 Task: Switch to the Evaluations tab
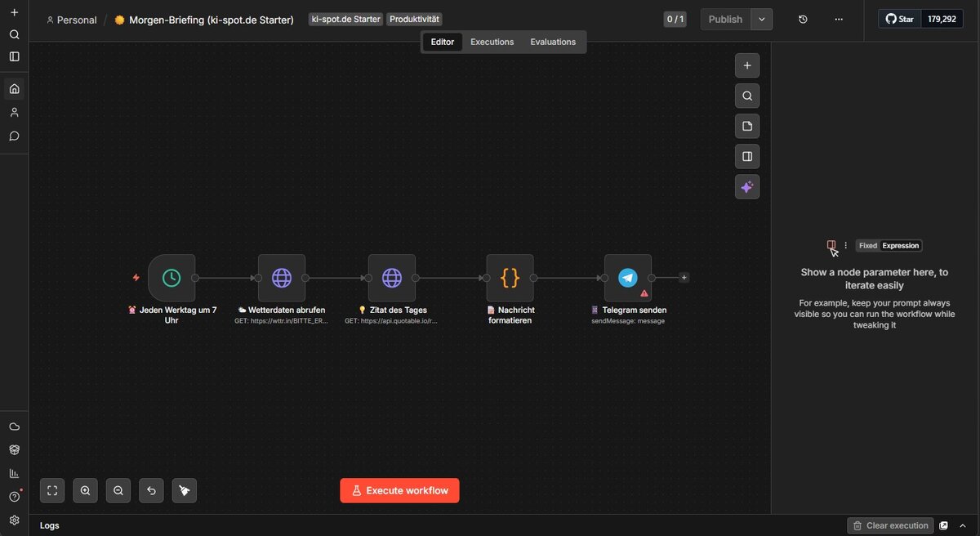(553, 41)
